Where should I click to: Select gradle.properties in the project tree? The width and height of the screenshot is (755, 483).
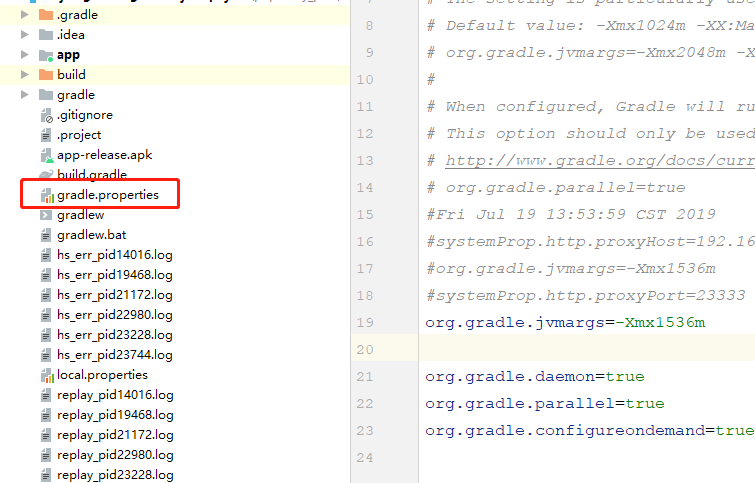[x=107, y=195]
